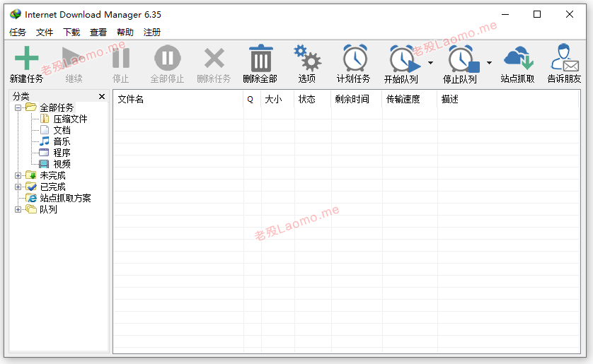Viewport: 593px width, 364px height.
Task: Open dropdown arrow next to 停止队列
Action: click(490, 63)
